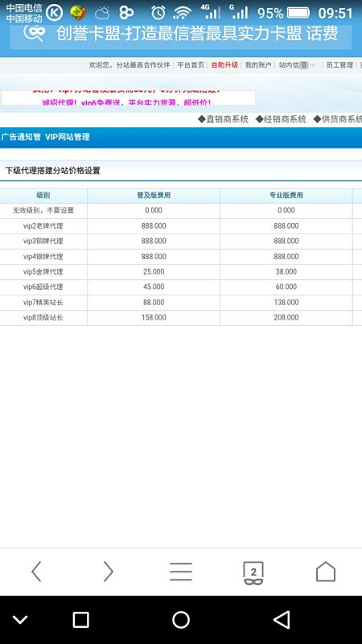This screenshot has width=362, height=644.
Task: Select the vip6超级代理 row label
Action: pos(43,287)
